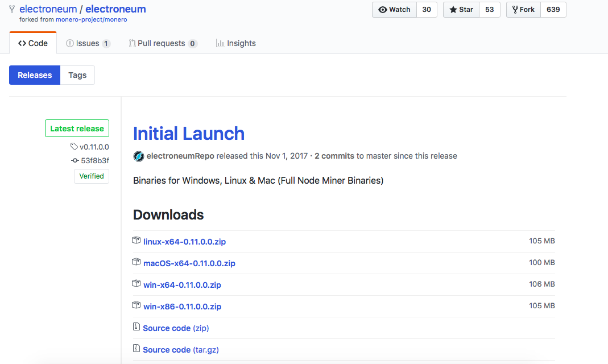Image resolution: width=608 pixels, height=364 pixels.
Task: Fork the repository with Fork button
Action: pos(523,10)
